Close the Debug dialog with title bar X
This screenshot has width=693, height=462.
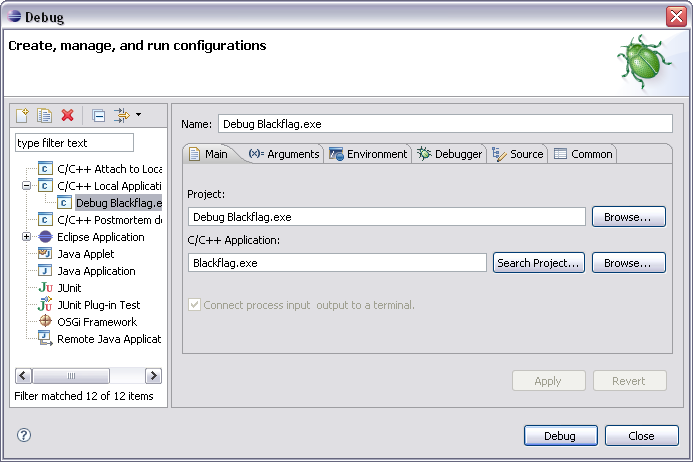(676, 17)
